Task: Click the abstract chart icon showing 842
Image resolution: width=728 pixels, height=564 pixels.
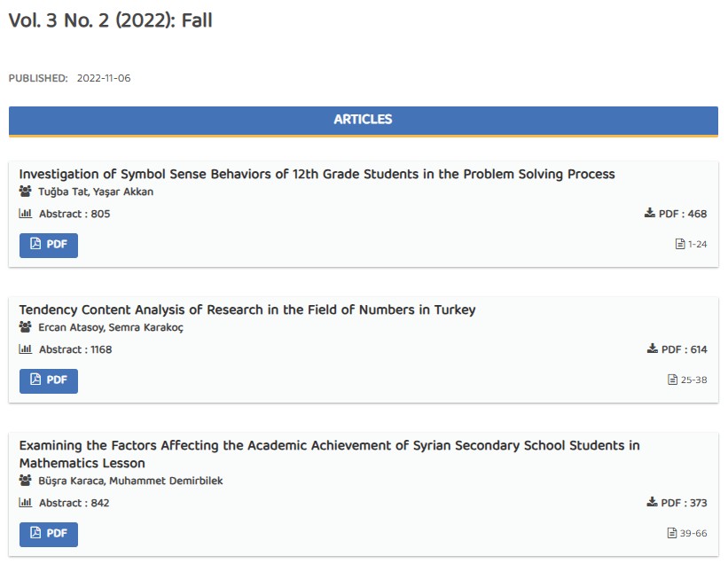Action: 25,503
